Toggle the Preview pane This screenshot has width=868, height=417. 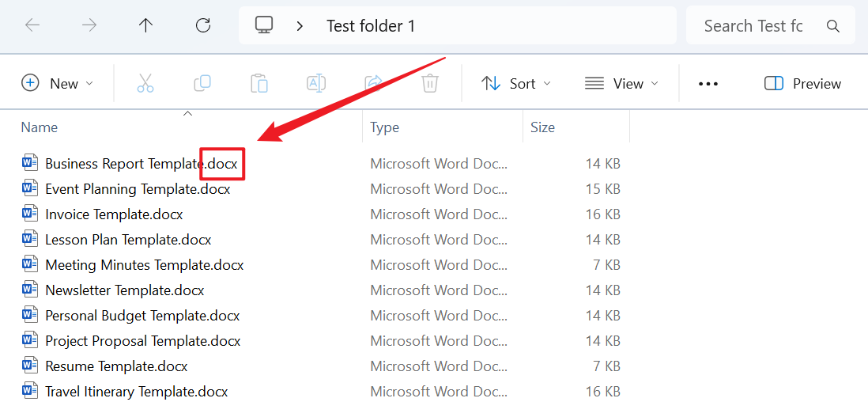802,83
